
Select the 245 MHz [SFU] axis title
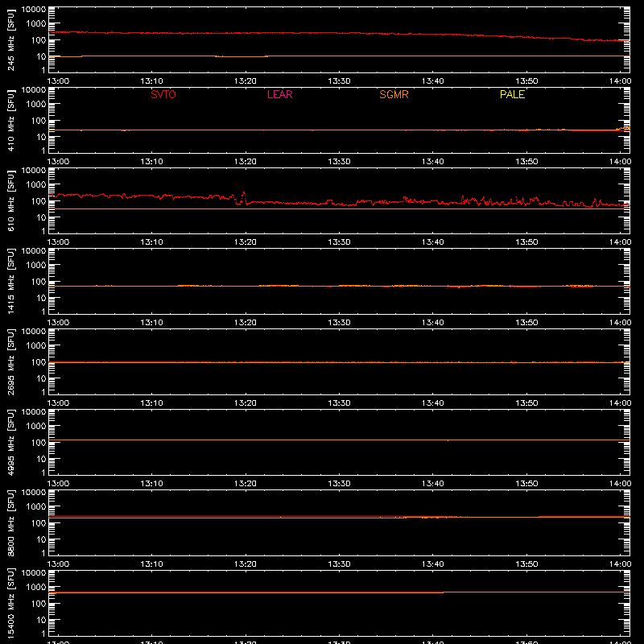(x=10, y=39)
